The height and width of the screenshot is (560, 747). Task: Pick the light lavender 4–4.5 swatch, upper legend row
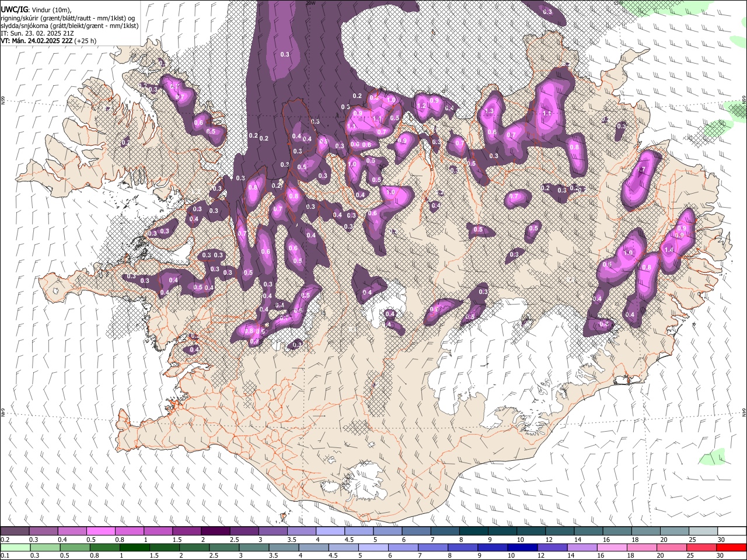(330, 531)
